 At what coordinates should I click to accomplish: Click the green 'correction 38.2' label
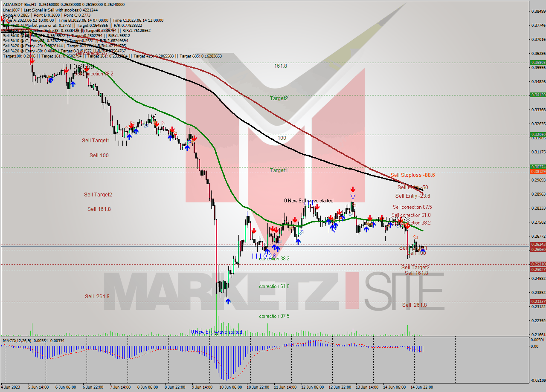tap(274, 258)
